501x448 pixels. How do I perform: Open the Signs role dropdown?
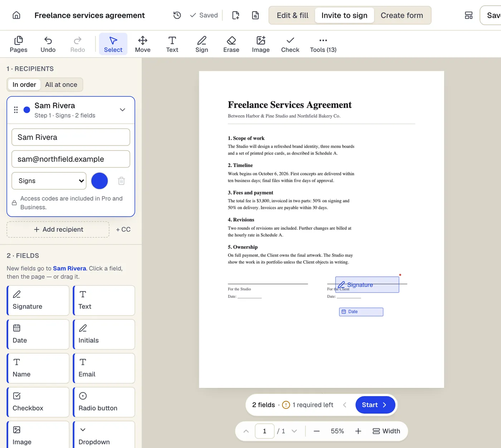[x=49, y=181]
